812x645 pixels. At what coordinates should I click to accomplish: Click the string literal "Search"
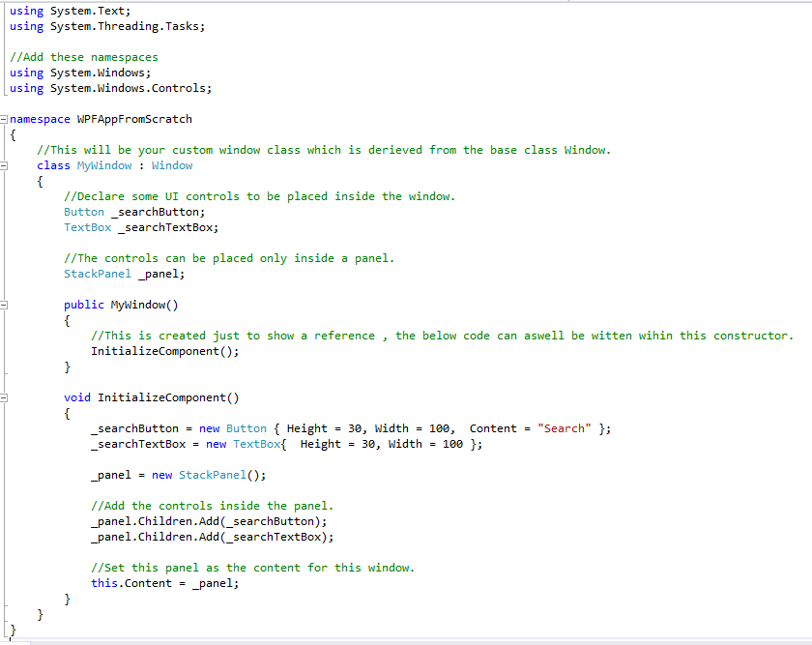coord(564,429)
